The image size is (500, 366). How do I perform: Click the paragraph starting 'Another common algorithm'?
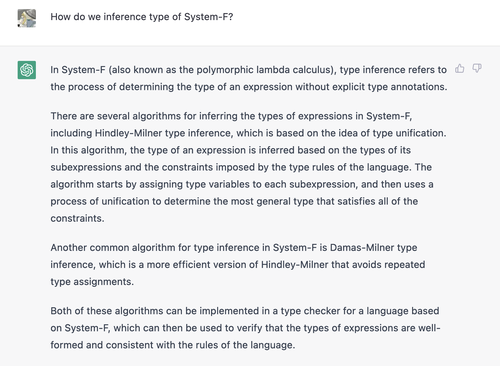[x=238, y=264]
